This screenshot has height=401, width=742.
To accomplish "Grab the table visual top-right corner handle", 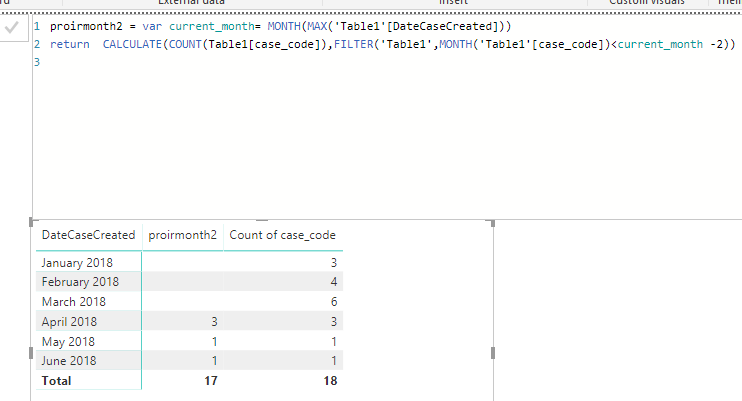I will click(x=492, y=223).
